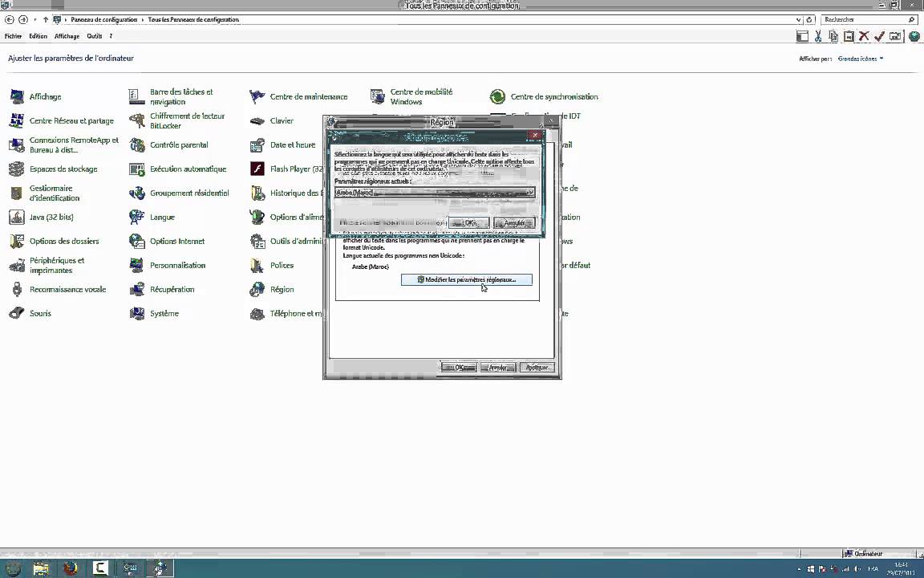Viewport: 924px width, 578px height.
Task: Click OK in the front language dialog
Action: pos(469,223)
